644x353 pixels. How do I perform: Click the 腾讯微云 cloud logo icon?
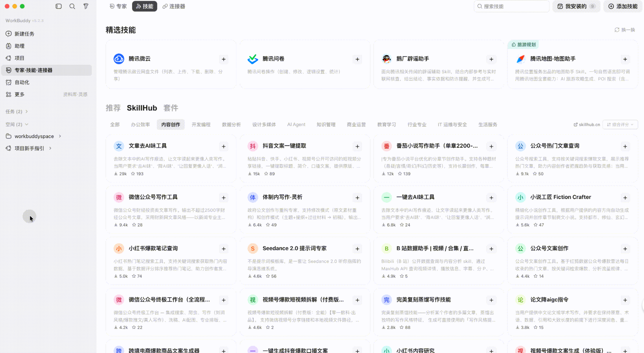click(119, 59)
